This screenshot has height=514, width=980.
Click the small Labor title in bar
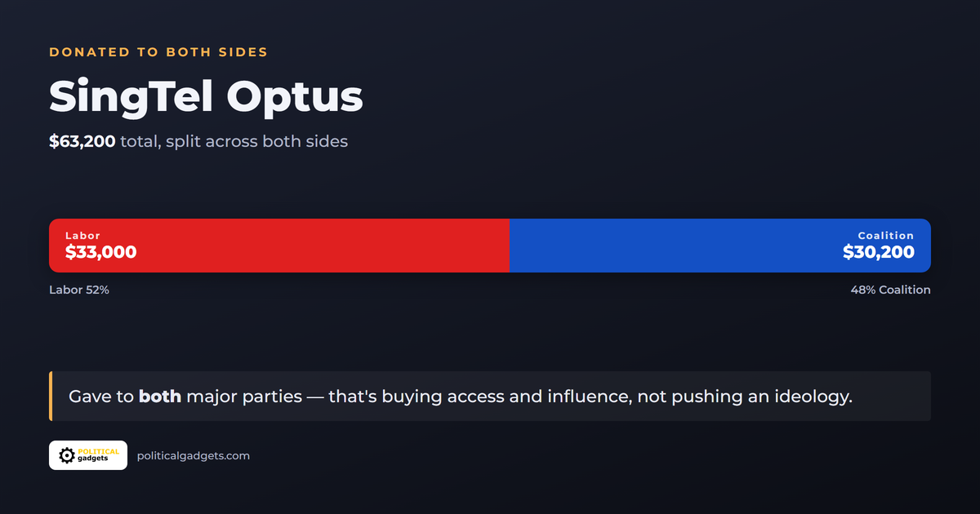coord(82,236)
